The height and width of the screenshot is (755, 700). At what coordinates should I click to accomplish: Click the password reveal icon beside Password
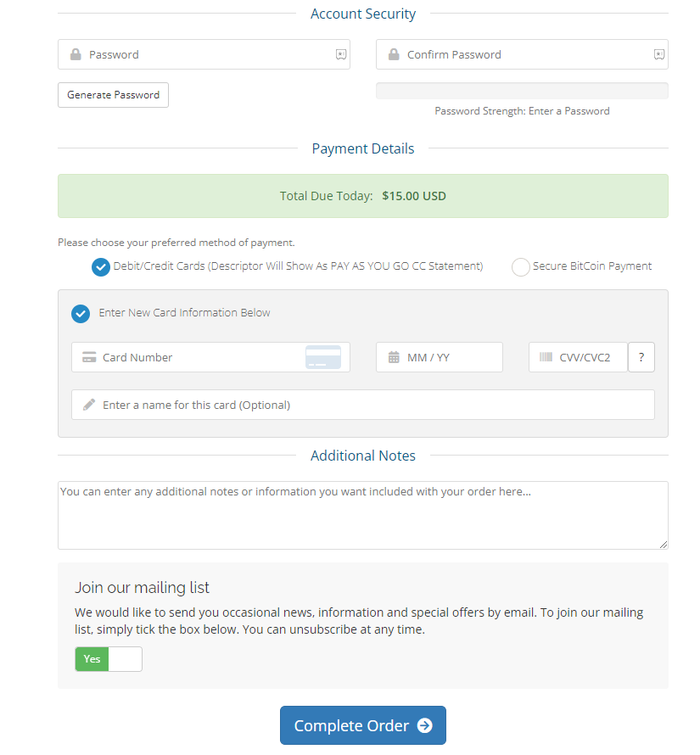click(x=341, y=53)
